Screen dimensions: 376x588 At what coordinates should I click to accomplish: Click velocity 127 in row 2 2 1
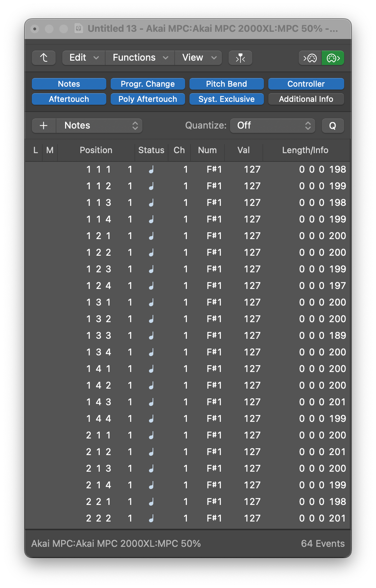point(252,502)
